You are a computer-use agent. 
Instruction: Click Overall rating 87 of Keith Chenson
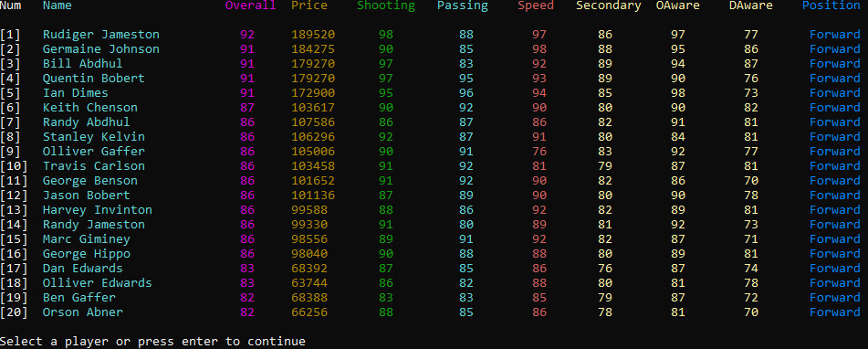pyautogui.click(x=247, y=108)
